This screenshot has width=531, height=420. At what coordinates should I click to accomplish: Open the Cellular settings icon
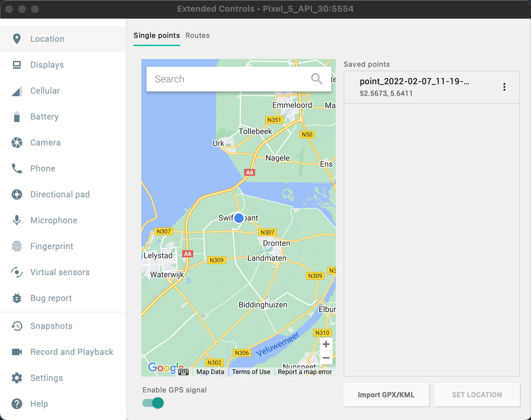[17, 91]
